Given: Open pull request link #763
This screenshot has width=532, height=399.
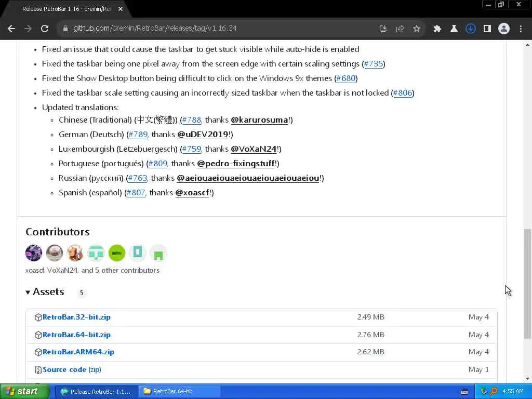Looking at the screenshot, I should click(137, 179).
